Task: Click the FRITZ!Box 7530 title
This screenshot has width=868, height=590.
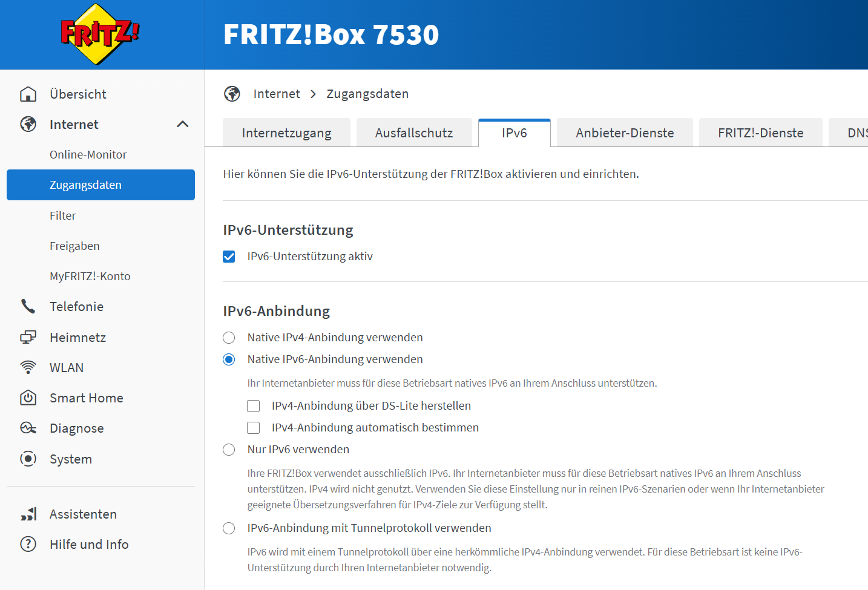Action: 331,34
